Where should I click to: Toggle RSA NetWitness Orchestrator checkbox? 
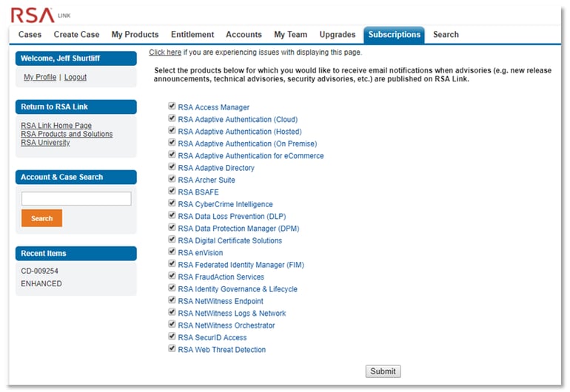tap(172, 324)
